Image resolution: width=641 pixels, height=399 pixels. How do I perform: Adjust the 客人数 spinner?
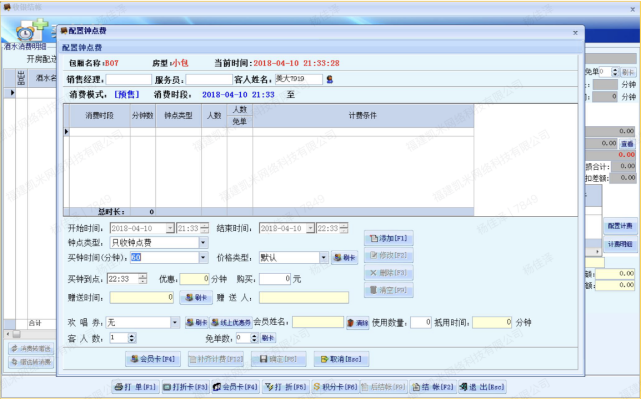(132, 338)
